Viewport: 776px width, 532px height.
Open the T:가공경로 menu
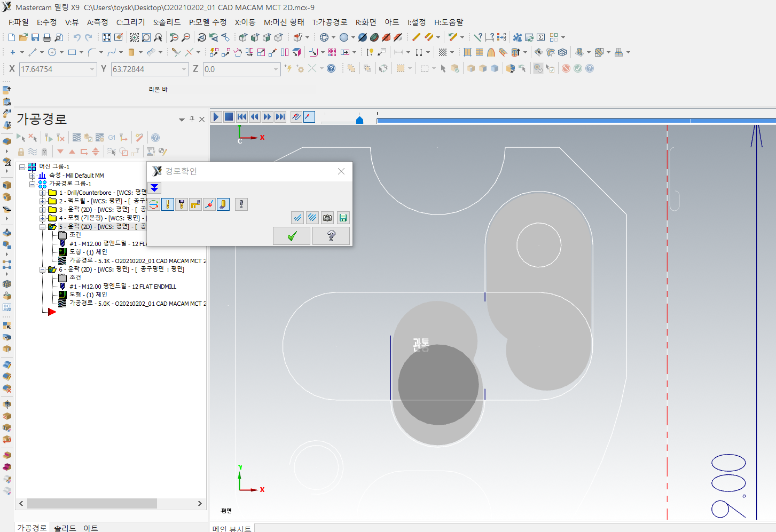click(330, 22)
